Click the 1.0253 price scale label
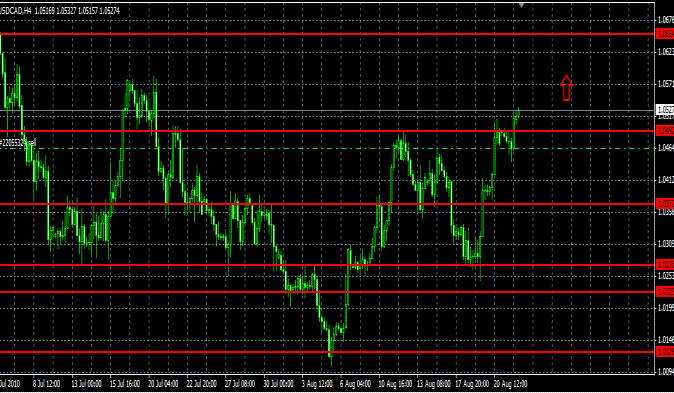674x393 pixels. pyautogui.click(x=666, y=275)
